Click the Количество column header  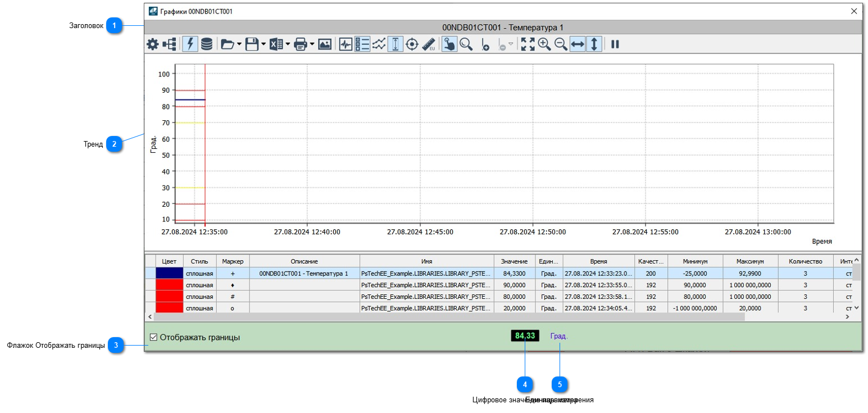coord(806,261)
